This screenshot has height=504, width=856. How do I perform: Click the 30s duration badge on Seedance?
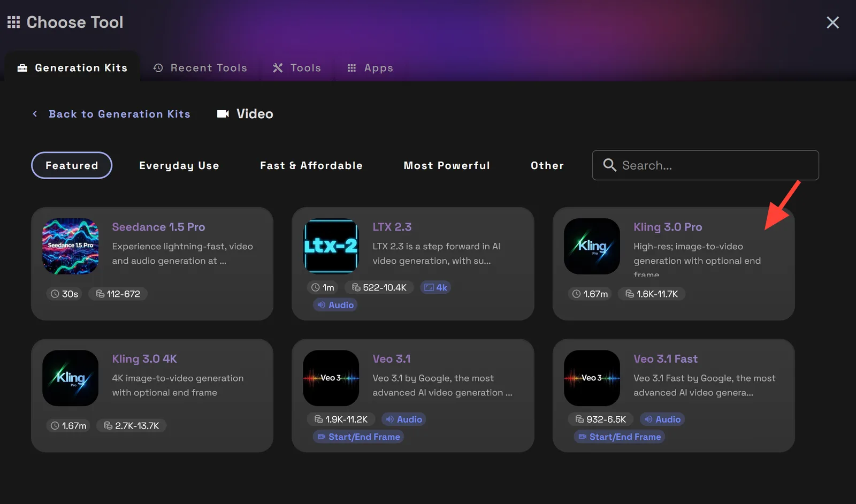tap(64, 294)
